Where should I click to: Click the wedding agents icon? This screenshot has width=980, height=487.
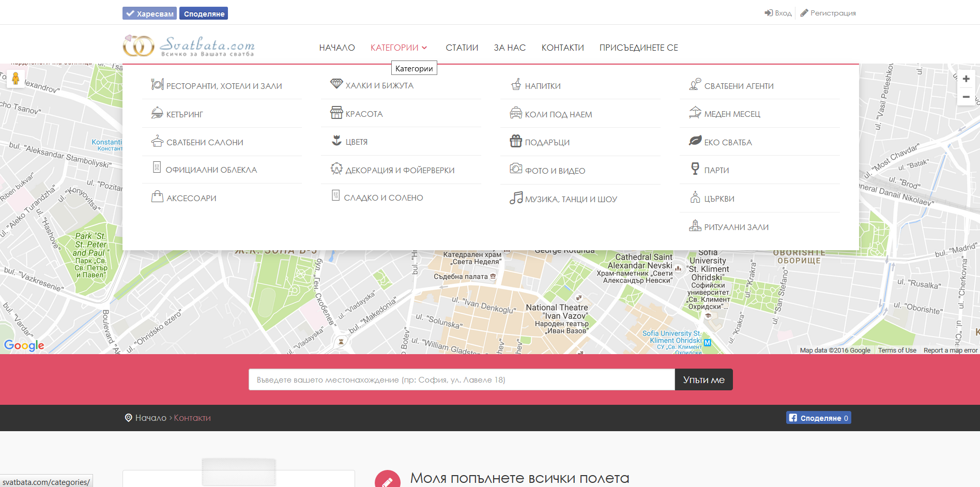(x=695, y=84)
